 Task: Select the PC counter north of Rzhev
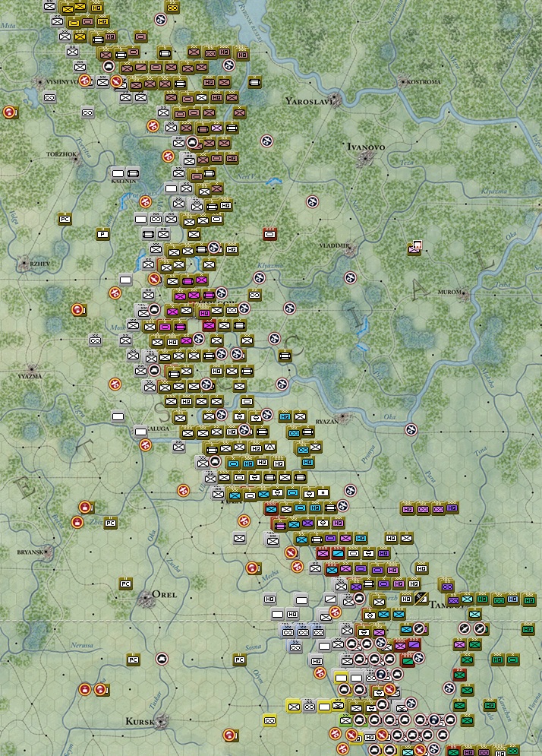[x=65, y=219]
